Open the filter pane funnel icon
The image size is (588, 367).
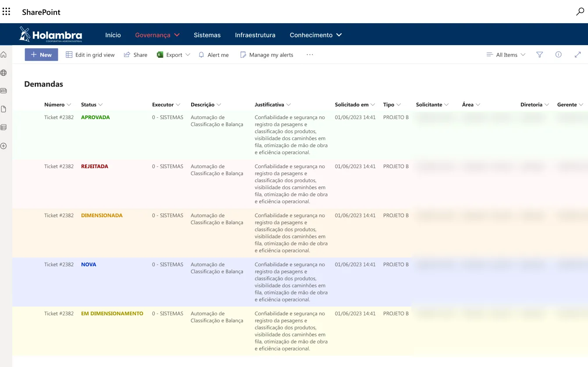(x=540, y=55)
